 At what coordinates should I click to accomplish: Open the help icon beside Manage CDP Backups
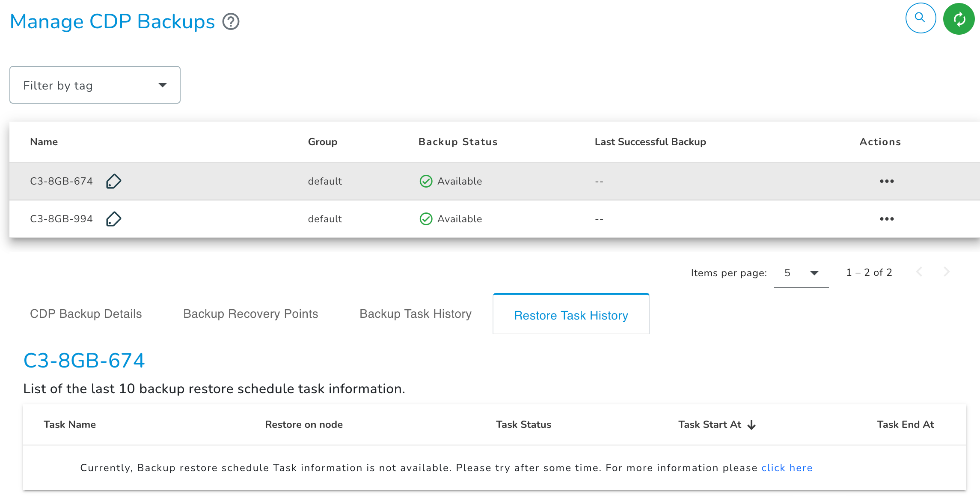coord(231,21)
